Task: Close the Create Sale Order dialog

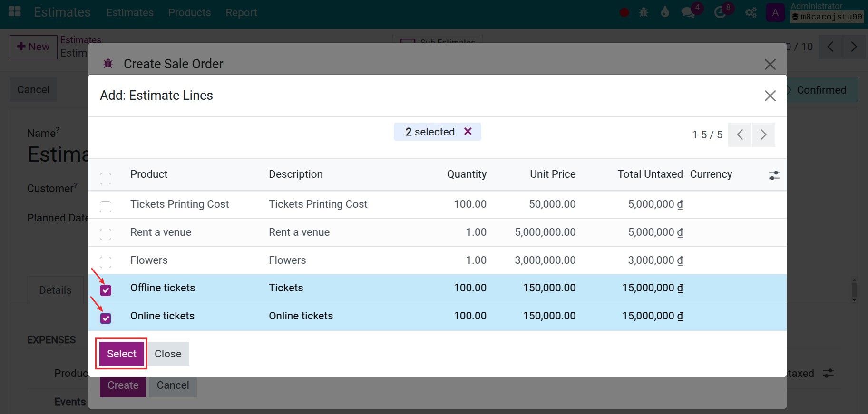Action: point(770,64)
